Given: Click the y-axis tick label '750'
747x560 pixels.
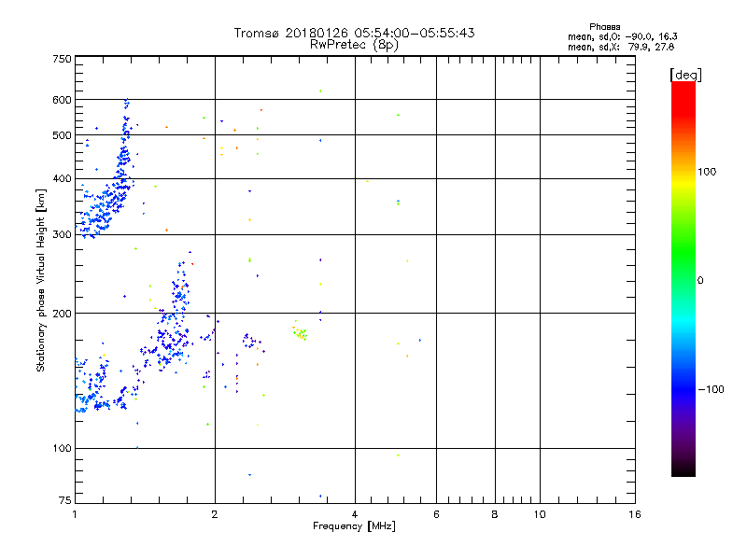Looking at the screenshot, I should pyautogui.click(x=62, y=59).
